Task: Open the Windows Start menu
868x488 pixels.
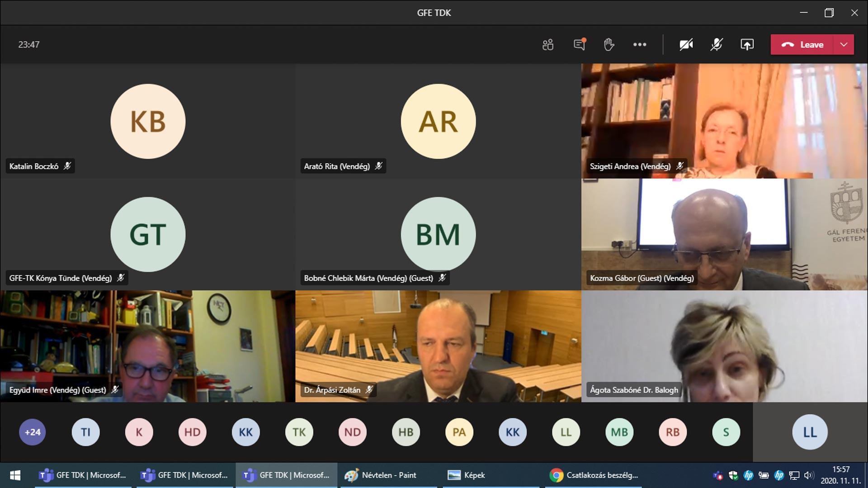Action: click(15, 475)
